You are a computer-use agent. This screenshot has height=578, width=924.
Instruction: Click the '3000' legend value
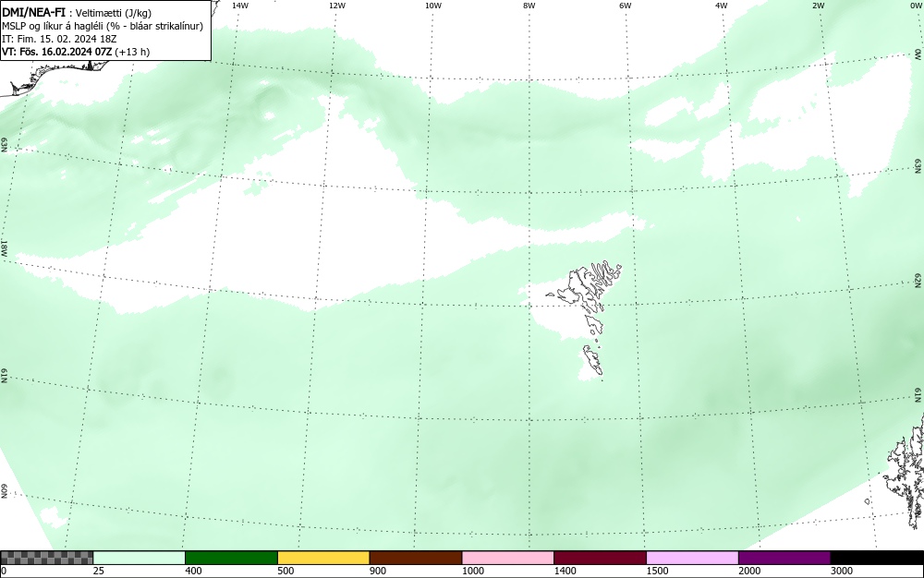(x=842, y=571)
